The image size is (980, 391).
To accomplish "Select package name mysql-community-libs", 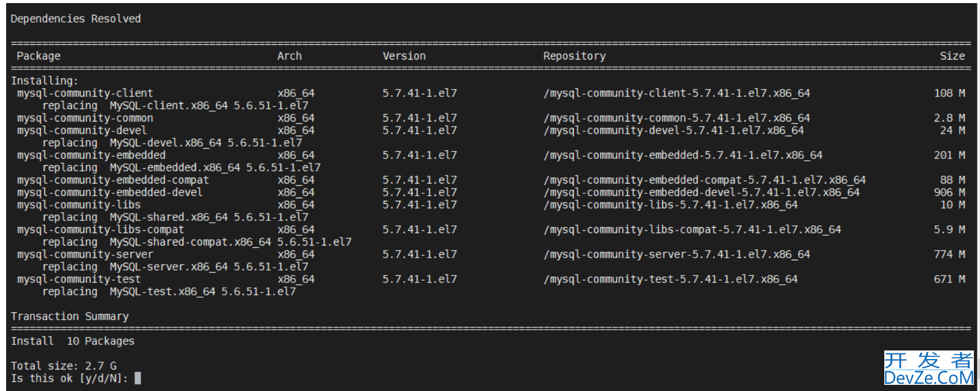I will [79, 205].
